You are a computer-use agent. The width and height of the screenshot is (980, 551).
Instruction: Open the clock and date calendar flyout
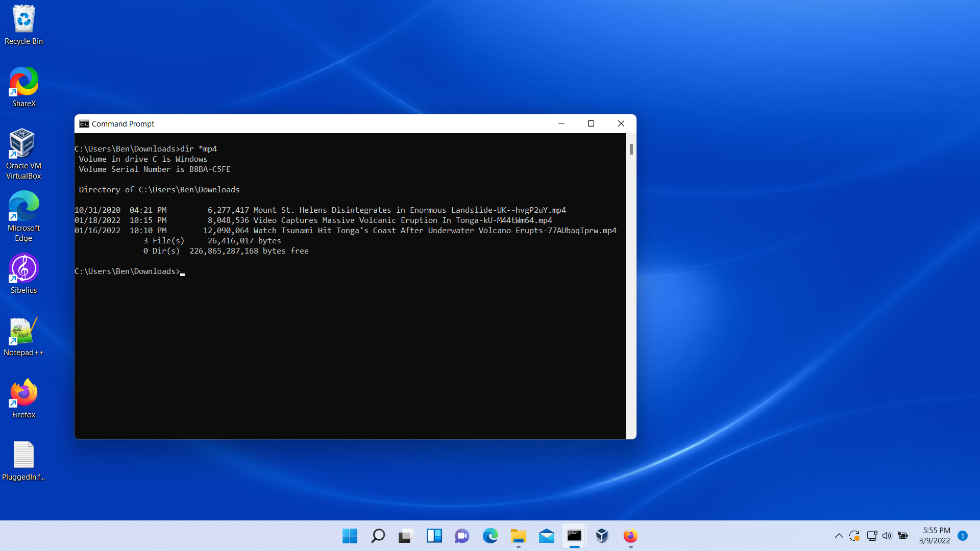point(936,536)
